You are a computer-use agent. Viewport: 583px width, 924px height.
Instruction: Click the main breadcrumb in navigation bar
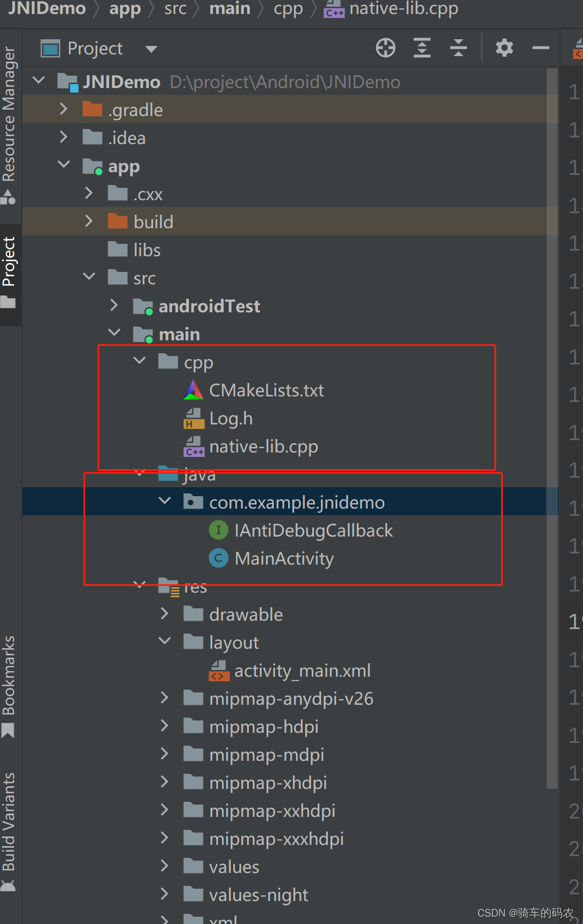230,8
